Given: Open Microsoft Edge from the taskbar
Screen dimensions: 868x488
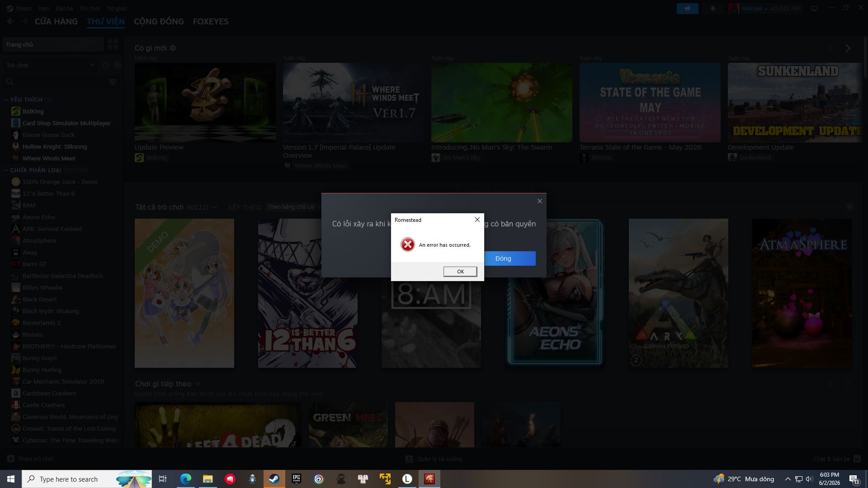Looking at the screenshot, I should pos(186,479).
